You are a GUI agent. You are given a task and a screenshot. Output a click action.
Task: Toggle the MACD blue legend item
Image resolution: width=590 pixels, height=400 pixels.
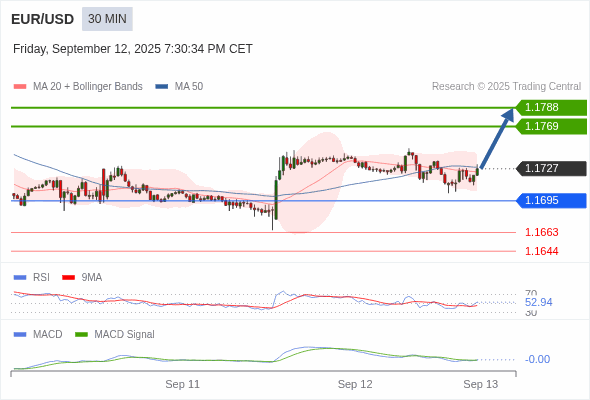coord(38,335)
